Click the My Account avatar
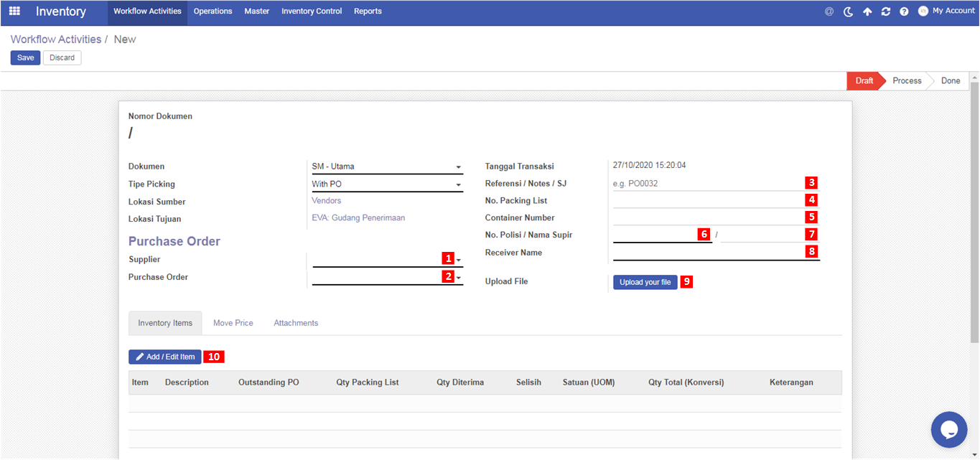The height and width of the screenshot is (460, 980). tap(923, 11)
